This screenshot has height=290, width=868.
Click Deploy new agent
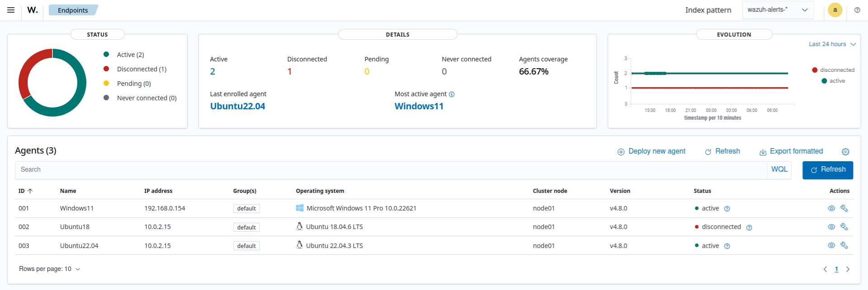651,151
